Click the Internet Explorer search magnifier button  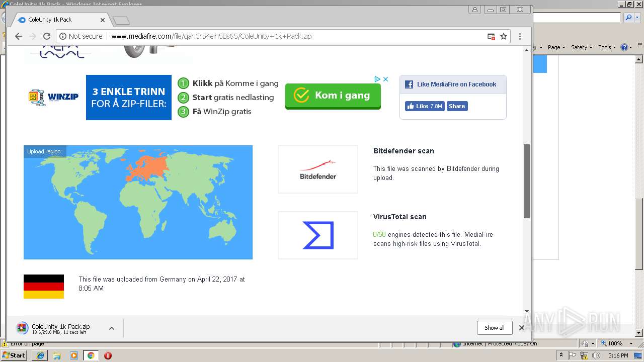pyautogui.click(x=629, y=18)
